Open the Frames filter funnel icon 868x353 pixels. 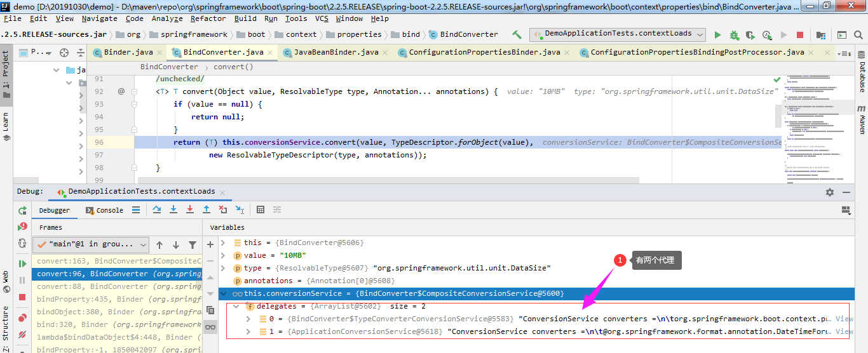(x=192, y=244)
